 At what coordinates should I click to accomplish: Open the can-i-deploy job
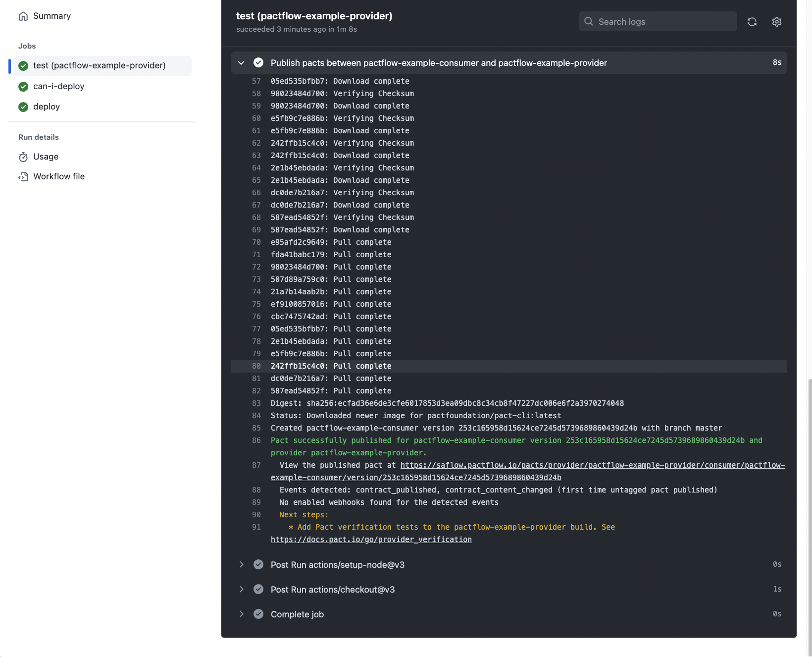pos(58,87)
